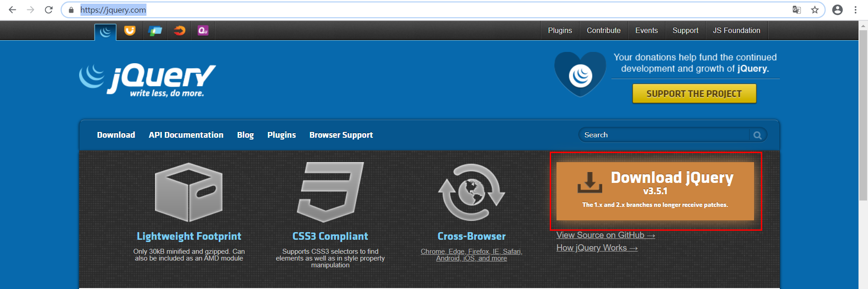Screen dimensions: 868x289
Task: Click the browser forward arrow
Action: point(31,10)
